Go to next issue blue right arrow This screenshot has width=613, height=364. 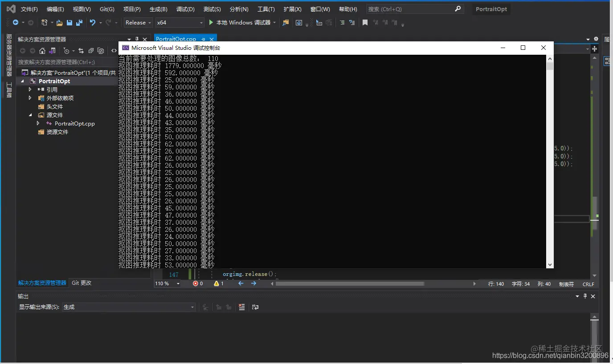(x=254, y=283)
